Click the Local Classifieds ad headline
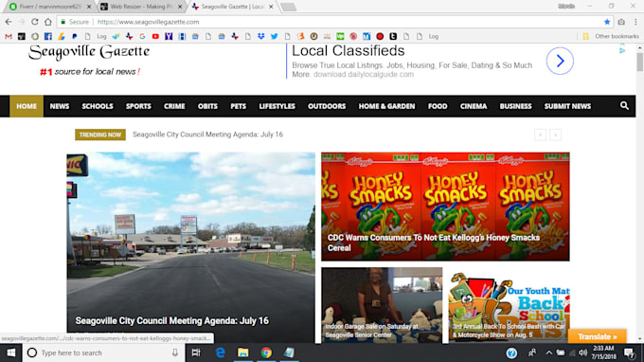Viewport: 644px width, 362px height. click(x=349, y=51)
